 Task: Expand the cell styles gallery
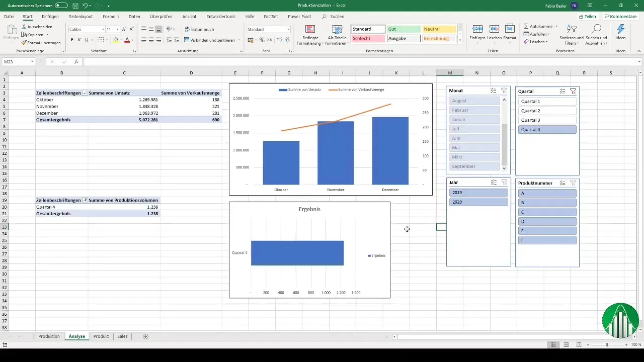click(x=460, y=41)
